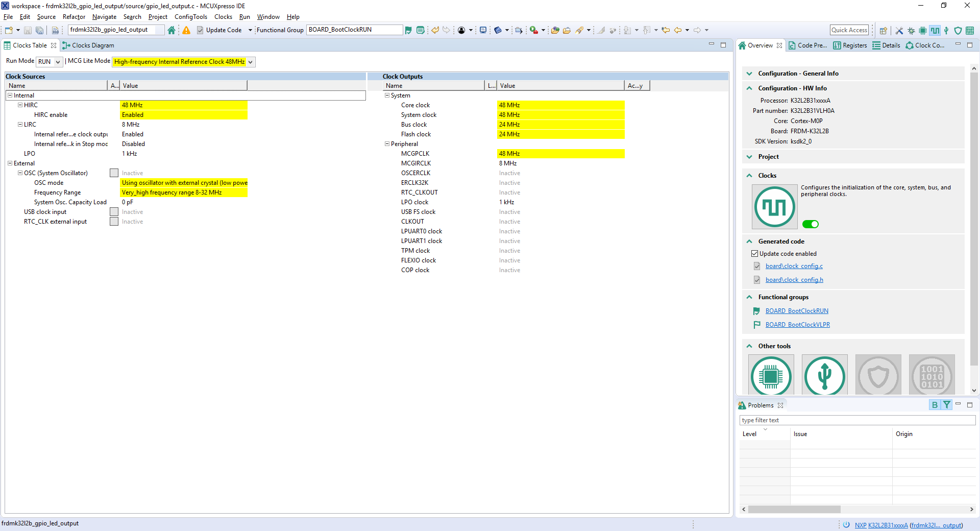The height and width of the screenshot is (531, 980).
Task: Click the Problems filter text field
Action: click(857, 420)
